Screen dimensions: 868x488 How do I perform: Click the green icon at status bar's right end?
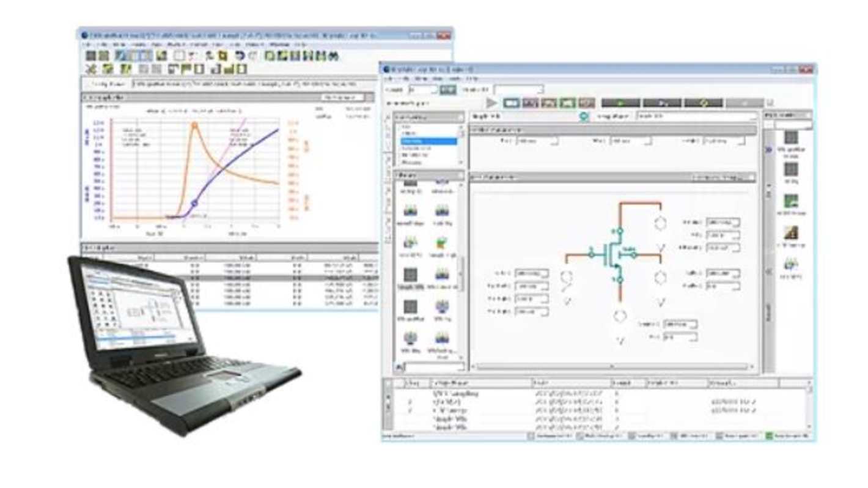tap(770, 436)
